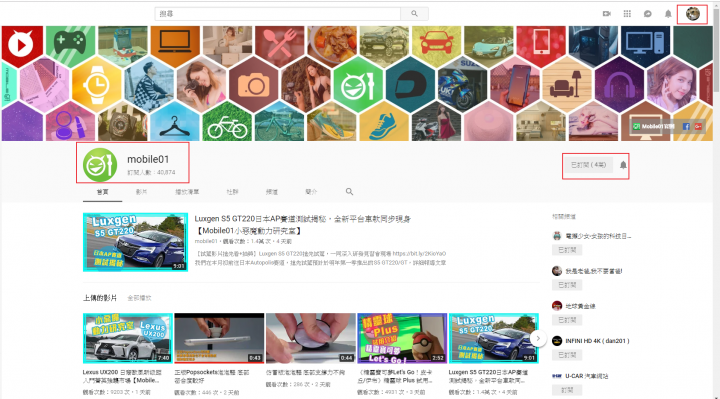This screenshot has height=399, width=720.
Task: Click the Luxgen S5 GT220 title in uploads row
Action: point(488,376)
